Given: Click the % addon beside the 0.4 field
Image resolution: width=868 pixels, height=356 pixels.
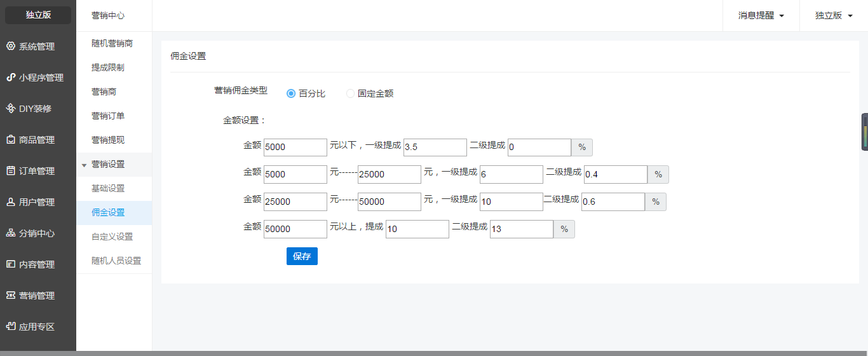Looking at the screenshot, I should tap(658, 174).
